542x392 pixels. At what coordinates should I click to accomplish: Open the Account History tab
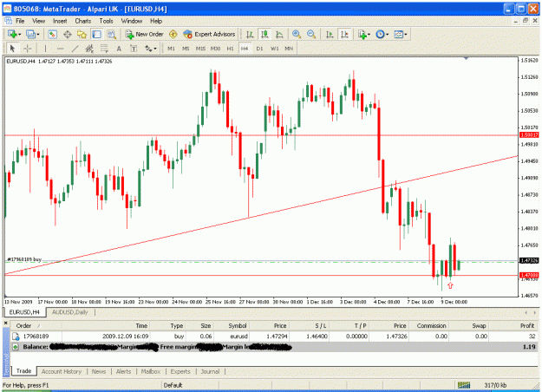point(62,371)
